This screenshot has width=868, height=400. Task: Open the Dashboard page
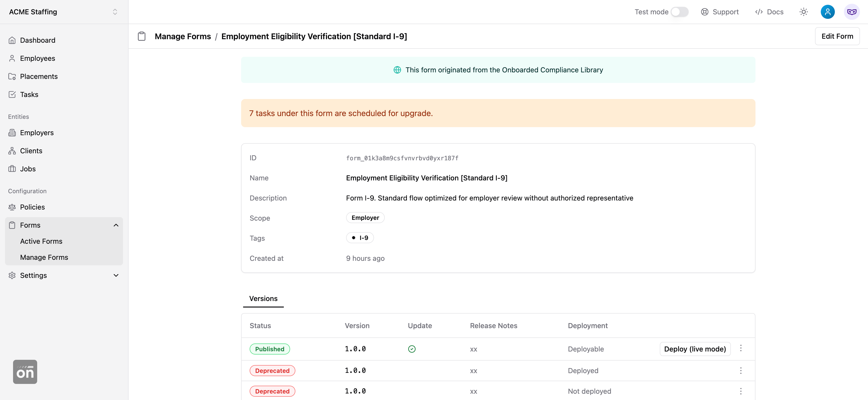pos(37,40)
